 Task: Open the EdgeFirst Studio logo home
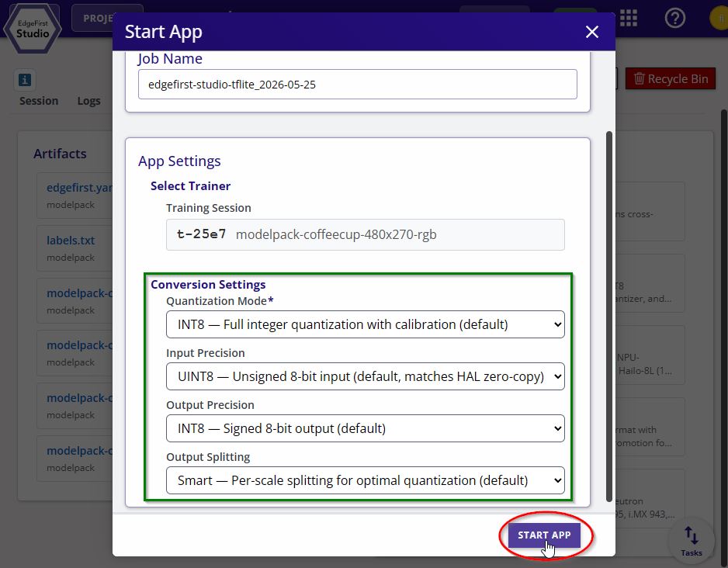point(33,28)
